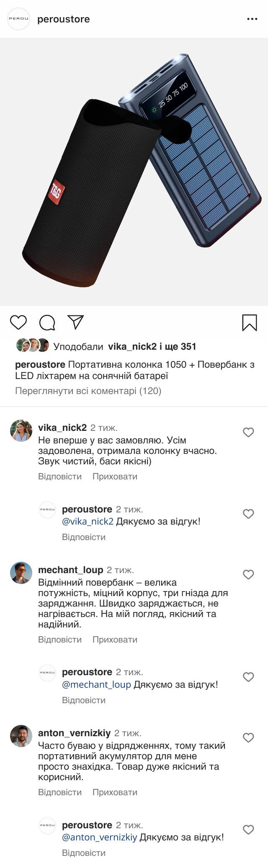Open vika_nick2's profile avatar
Screen dimensions: 268x868
pos(21,431)
